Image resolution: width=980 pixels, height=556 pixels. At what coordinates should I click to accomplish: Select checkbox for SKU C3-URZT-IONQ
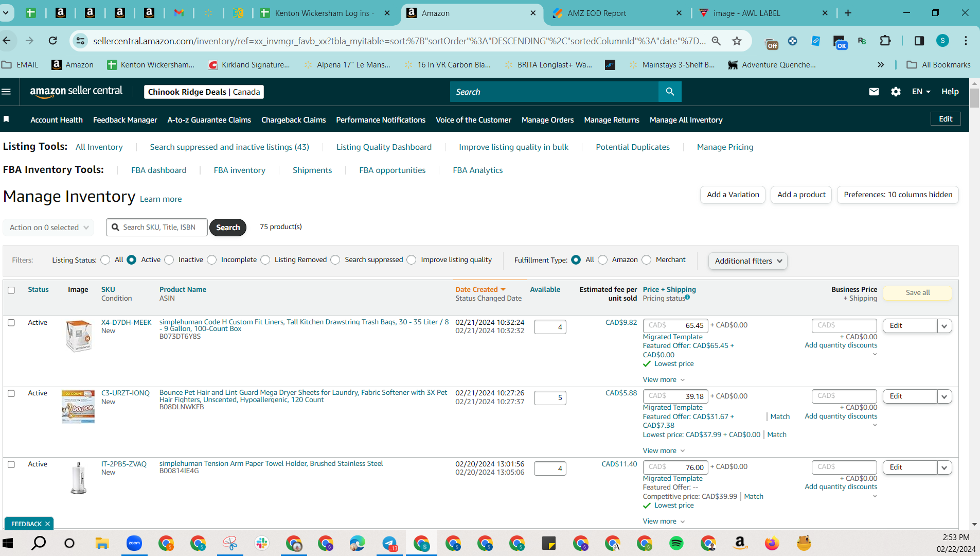click(11, 394)
